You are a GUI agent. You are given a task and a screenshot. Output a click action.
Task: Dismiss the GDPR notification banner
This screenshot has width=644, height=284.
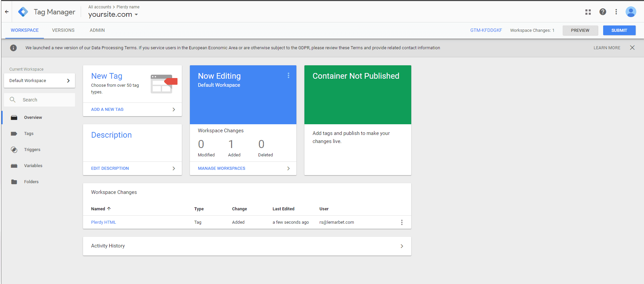click(632, 48)
